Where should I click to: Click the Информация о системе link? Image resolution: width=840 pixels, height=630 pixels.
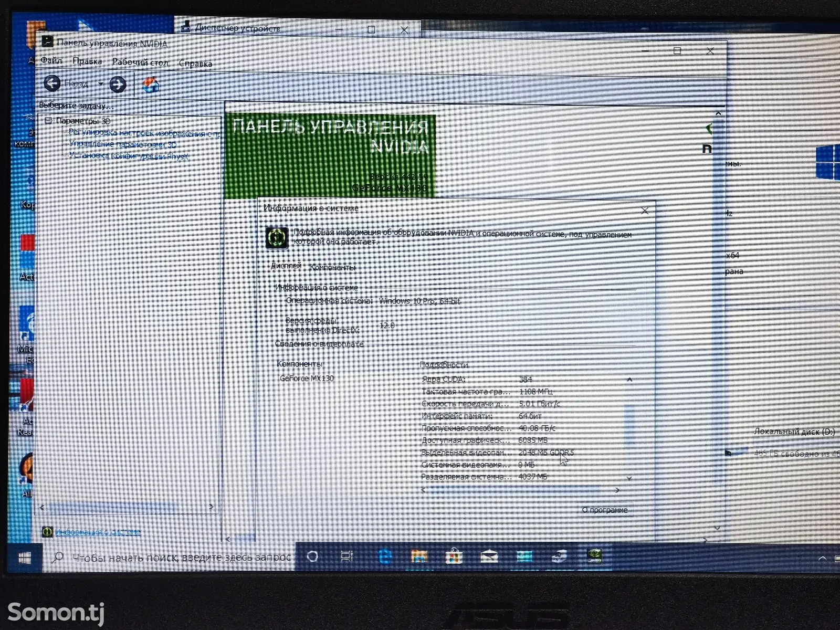coord(98,532)
